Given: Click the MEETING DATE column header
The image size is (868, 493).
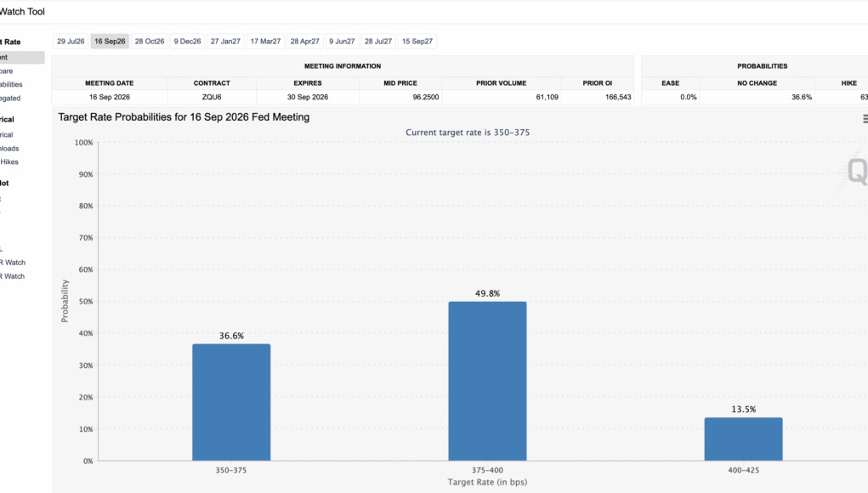Looking at the screenshot, I should click(x=109, y=83).
